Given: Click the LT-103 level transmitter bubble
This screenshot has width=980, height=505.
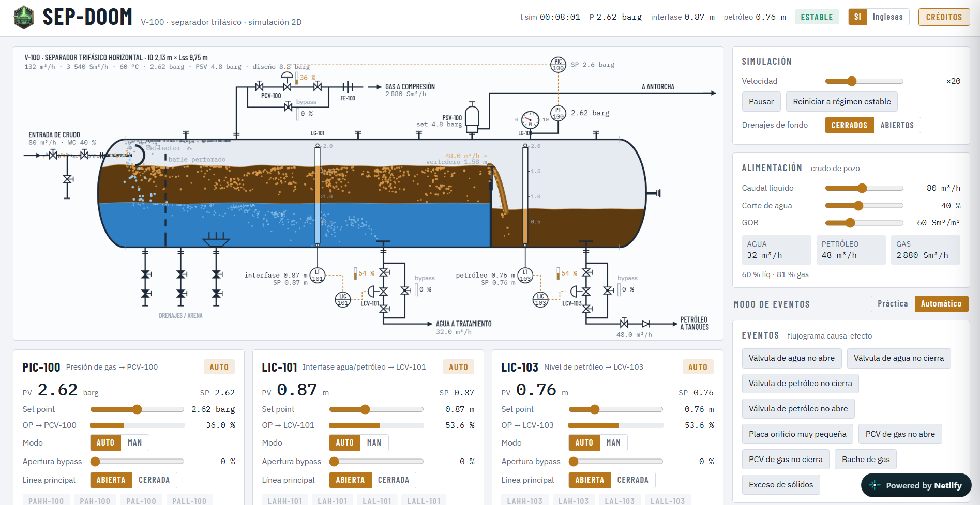Looking at the screenshot, I should [525, 275].
